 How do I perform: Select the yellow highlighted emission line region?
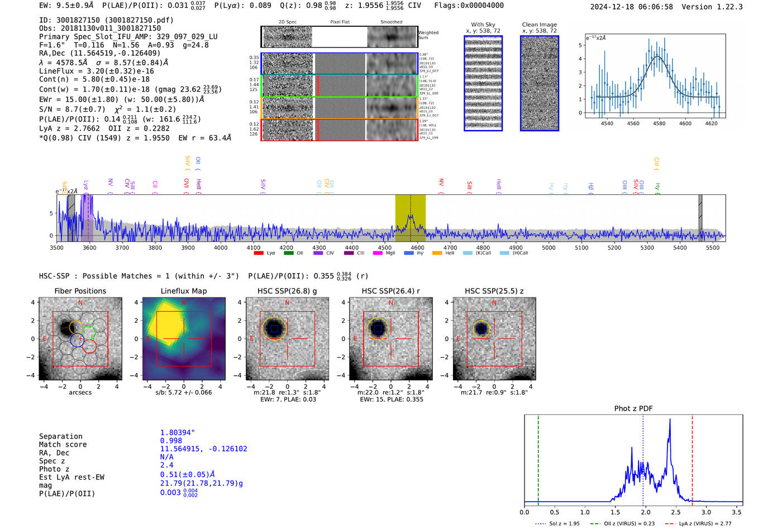pos(411,218)
